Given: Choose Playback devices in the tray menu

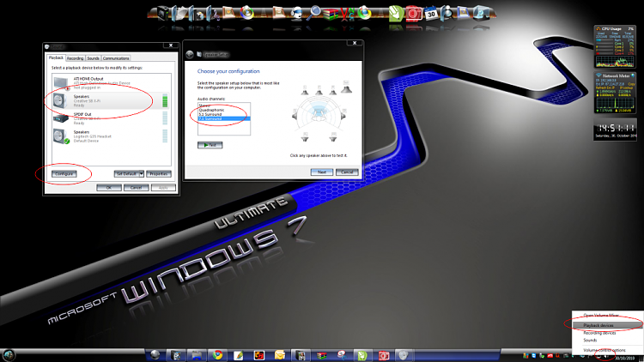Looking at the screenshot, I should pyautogui.click(x=607, y=325).
